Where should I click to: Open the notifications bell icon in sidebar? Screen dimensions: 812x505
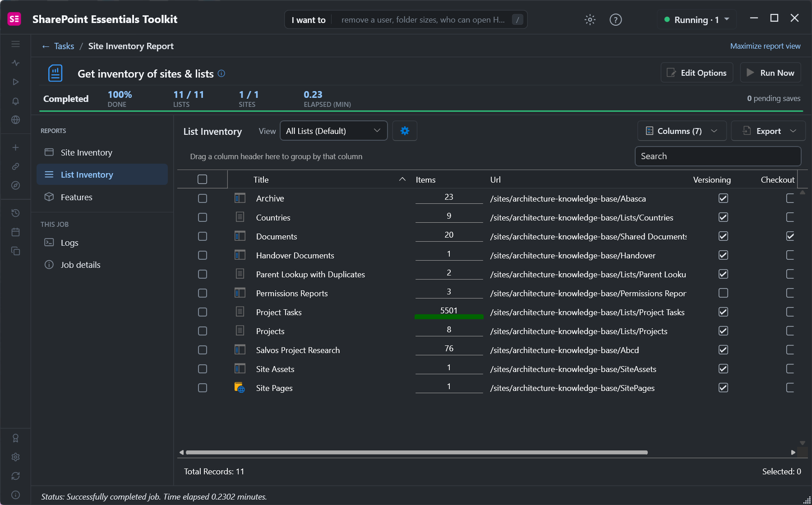[x=15, y=101]
